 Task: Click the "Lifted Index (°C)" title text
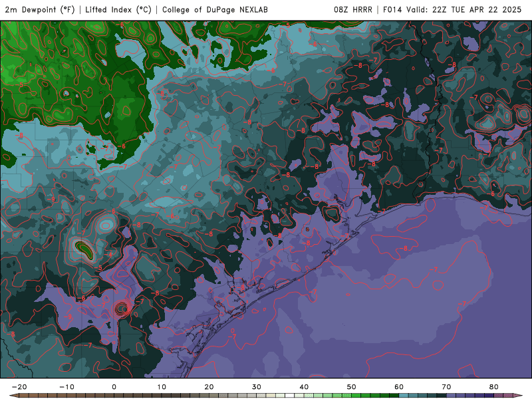click(x=118, y=10)
